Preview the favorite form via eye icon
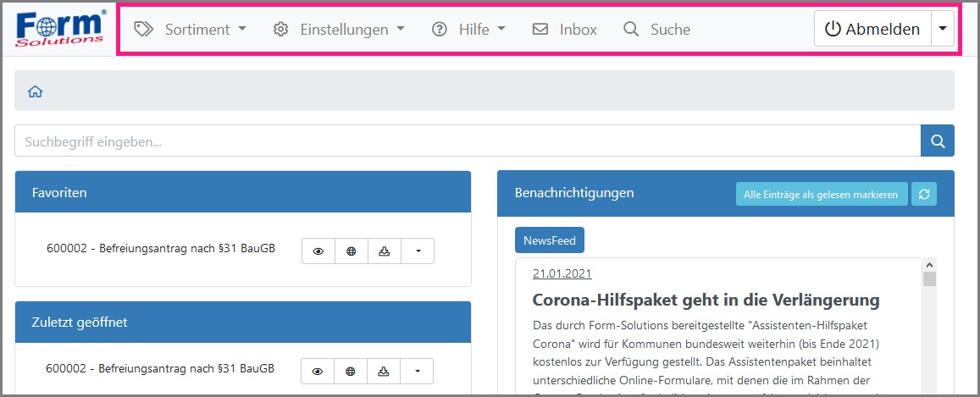This screenshot has width=980, height=397. (x=318, y=251)
